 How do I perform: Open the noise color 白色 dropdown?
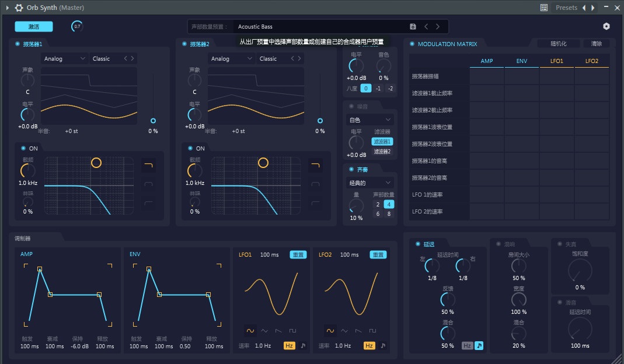(x=370, y=120)
